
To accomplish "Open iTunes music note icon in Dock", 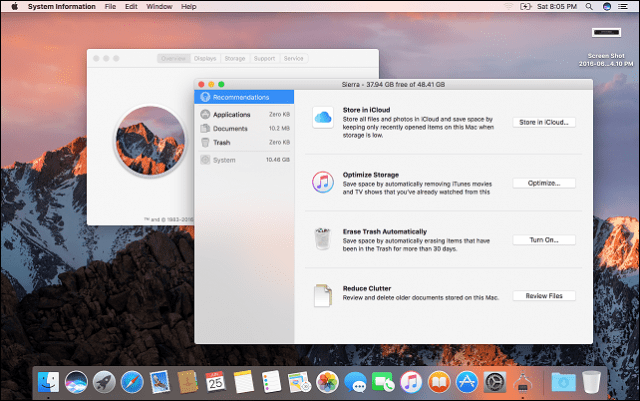I will 411,382.
